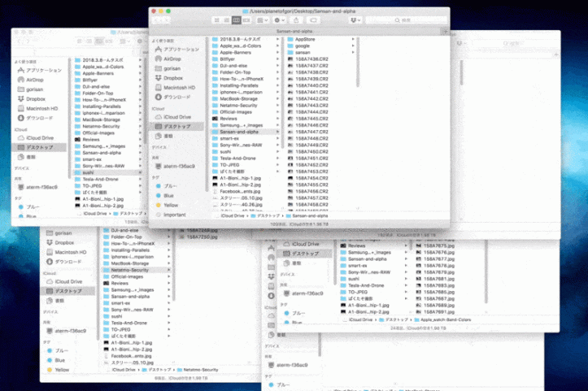Open AirDrop in top-left window sidebar
Viewport: 588px width, 391px height.
(x=31, y=80)
